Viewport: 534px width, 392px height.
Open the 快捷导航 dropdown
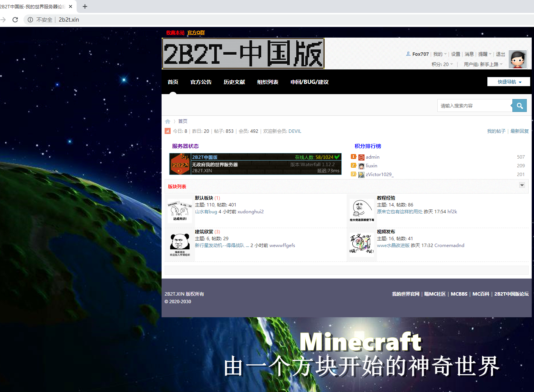pos(509,82)
